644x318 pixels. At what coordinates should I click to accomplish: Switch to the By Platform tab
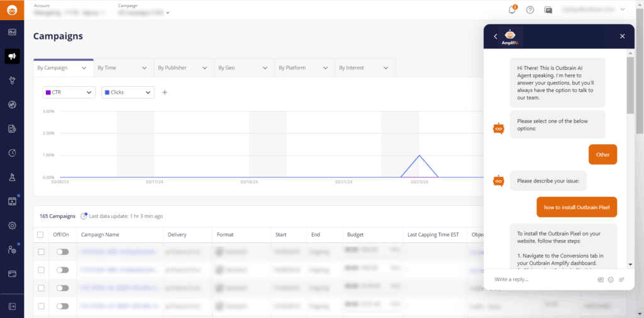click(305, 68)
